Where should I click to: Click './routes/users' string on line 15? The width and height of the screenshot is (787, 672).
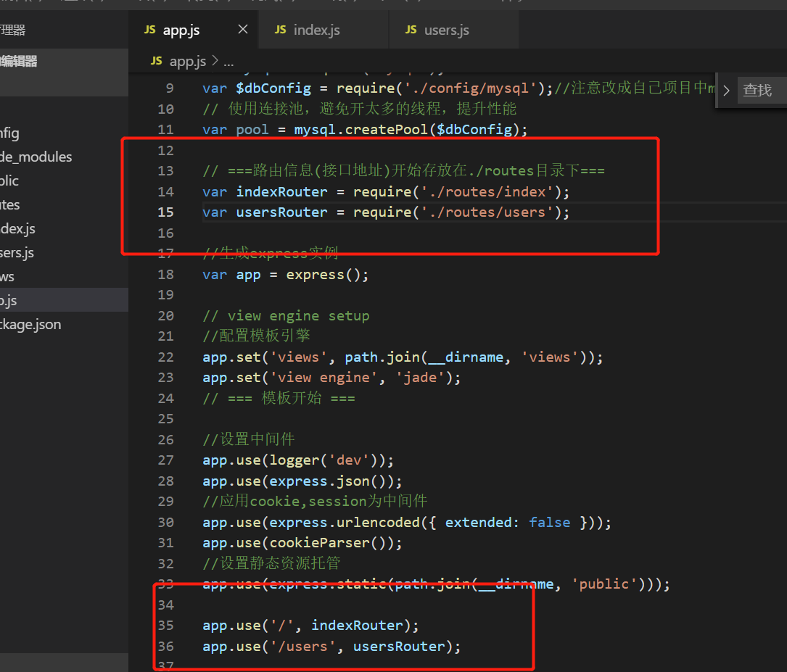(487, 212)
